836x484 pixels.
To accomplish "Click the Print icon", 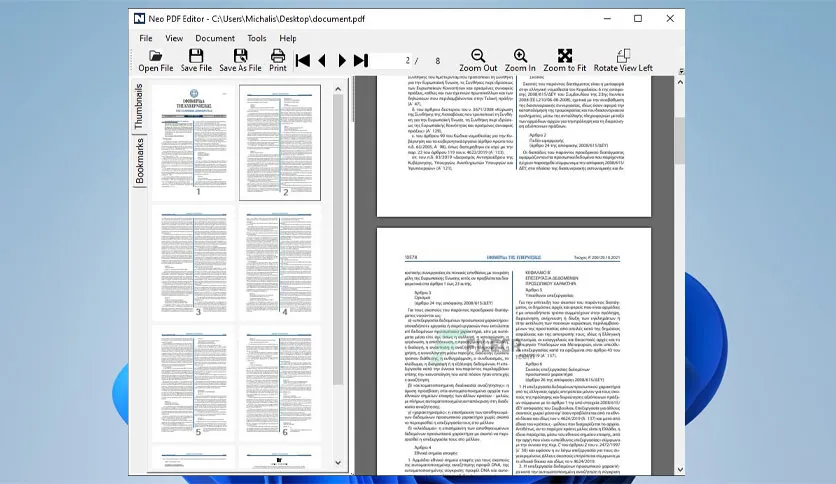I will [x=278, y=55].
